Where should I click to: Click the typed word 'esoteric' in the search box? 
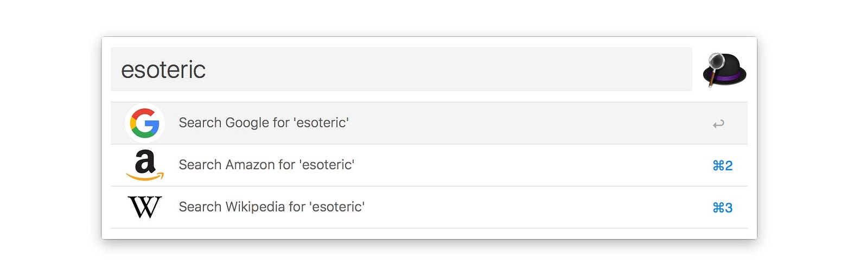(x=163, y=70)
